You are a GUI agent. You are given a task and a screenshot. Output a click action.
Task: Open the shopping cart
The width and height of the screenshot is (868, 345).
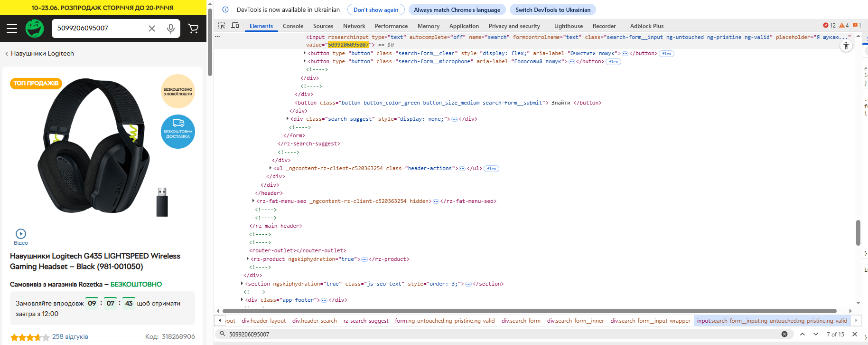click(193, 29)
